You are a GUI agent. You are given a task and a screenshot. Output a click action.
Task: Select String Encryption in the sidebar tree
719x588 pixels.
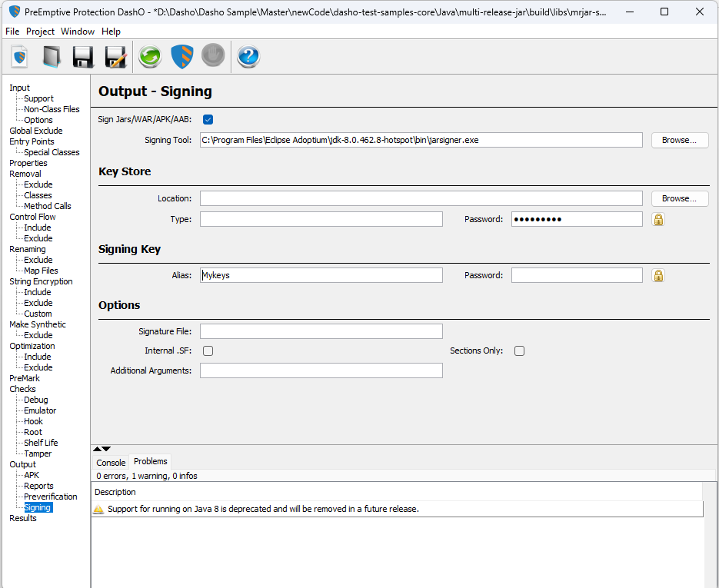click(41, 281)
